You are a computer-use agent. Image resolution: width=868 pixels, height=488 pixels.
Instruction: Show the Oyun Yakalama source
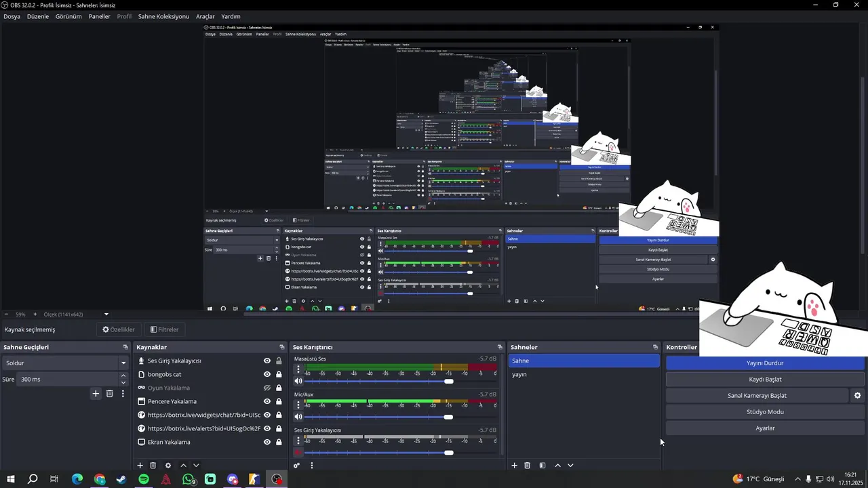point(267,388)
